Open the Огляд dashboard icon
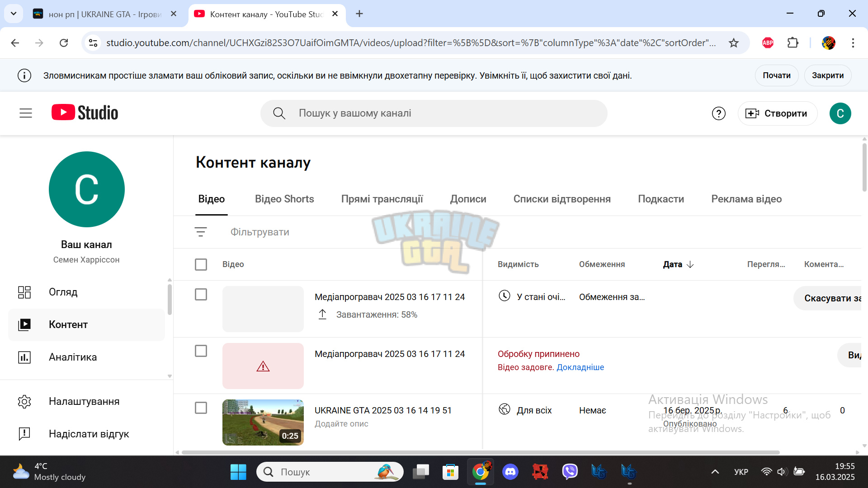868x488 pixels. (24, 292)
